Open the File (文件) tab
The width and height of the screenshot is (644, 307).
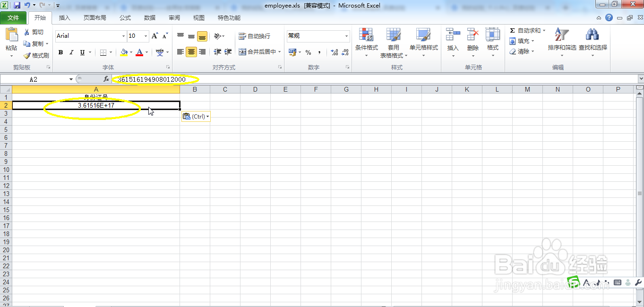coord(14,18)
